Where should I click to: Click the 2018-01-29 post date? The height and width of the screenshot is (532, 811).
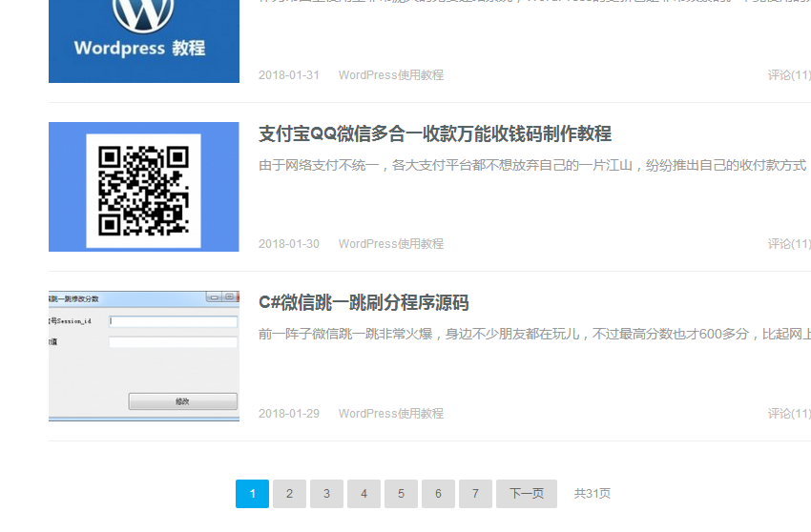click(289, 414)
